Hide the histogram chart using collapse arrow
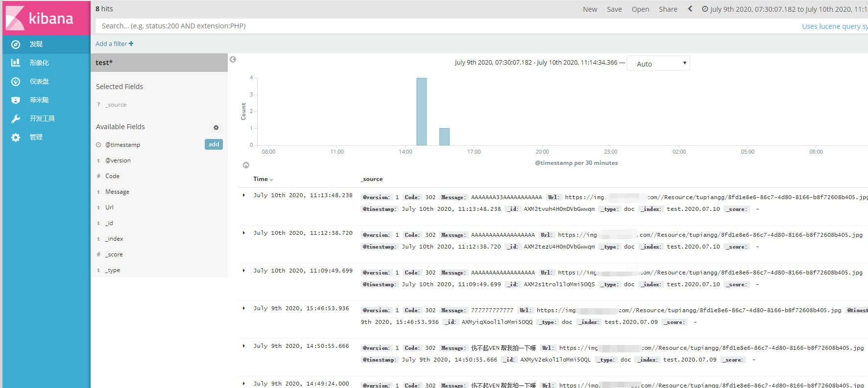 (246, 165)
